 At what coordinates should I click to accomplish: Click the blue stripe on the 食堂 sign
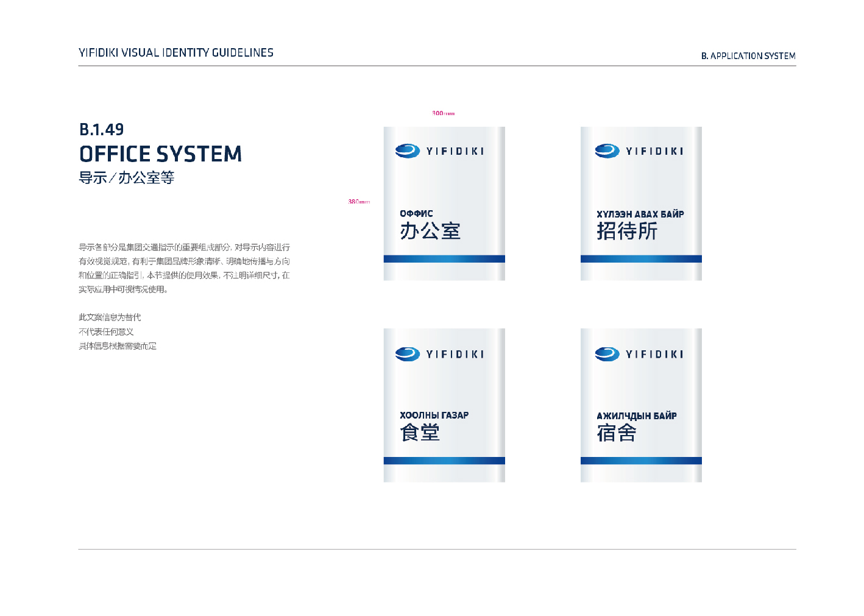click(444, 461)
